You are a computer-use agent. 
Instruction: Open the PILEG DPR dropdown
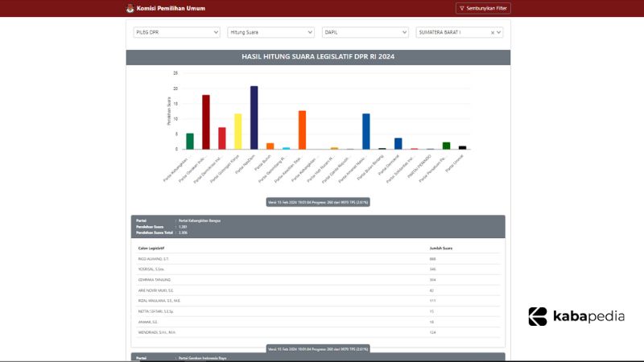[x=176, y=32]
